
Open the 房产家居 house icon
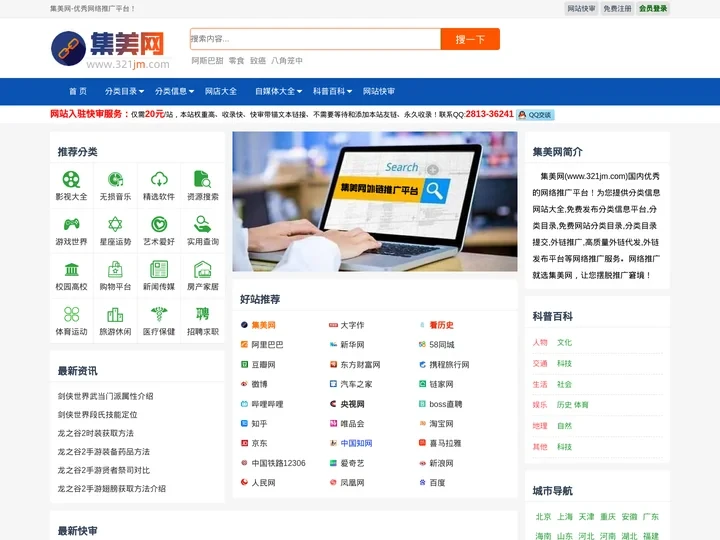[202, 270]
